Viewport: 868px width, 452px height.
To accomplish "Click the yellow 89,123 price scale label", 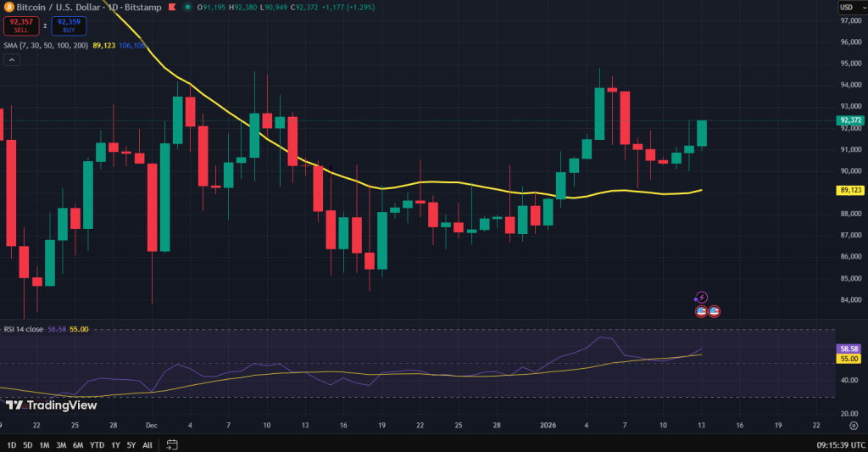I will coord(850,190).
